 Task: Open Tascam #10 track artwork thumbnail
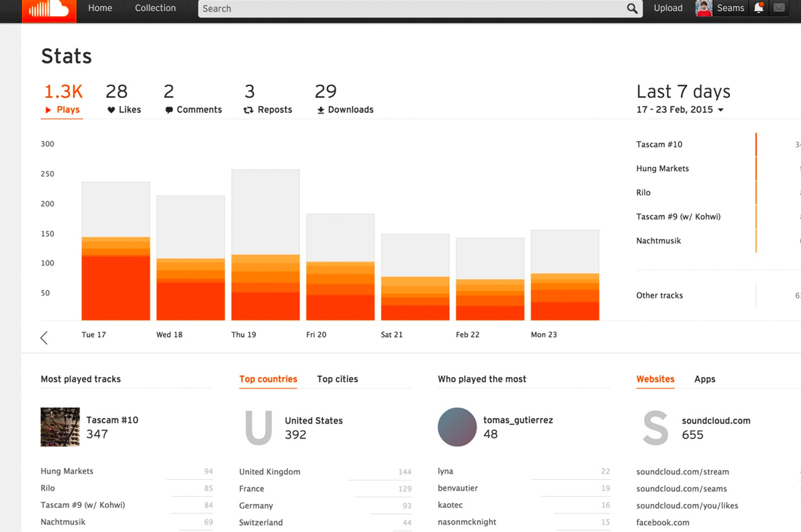(60, 427)
